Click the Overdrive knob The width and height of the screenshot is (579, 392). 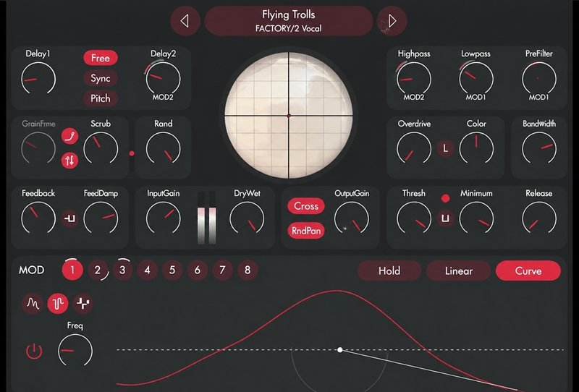point(413,148)
